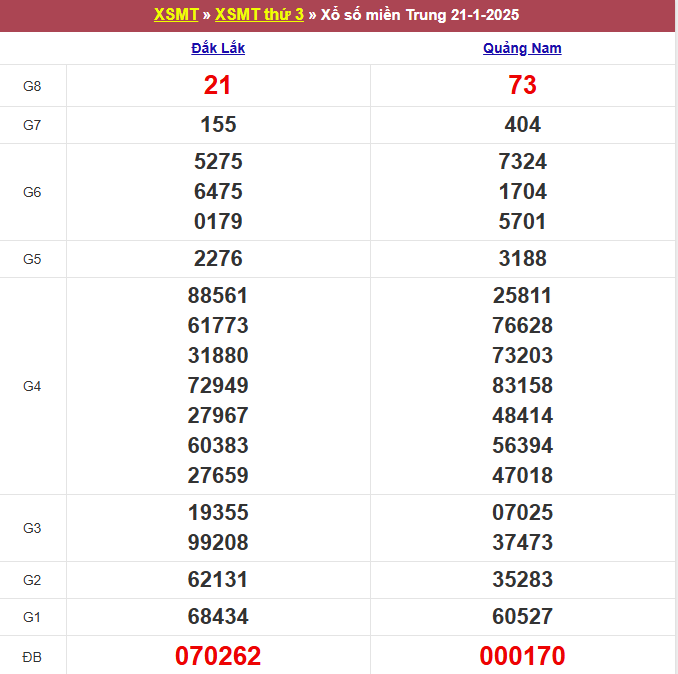The image size is (678, 674).
Task: Select G6 number 7324
Action: [x=522, y=162]
